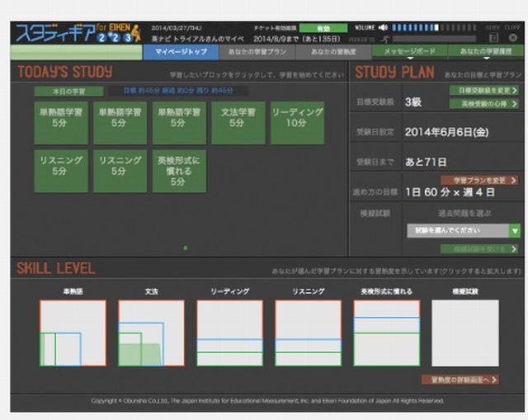Screen dimensions: 528x420
Task: Start the リーディング 10分 study block
Action: 297,123
